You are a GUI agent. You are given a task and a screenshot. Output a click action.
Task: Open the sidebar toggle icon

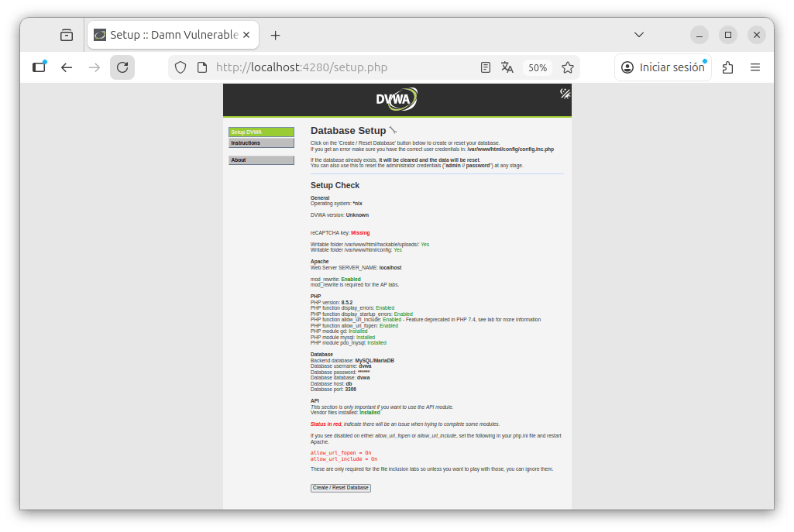(39, 67)
